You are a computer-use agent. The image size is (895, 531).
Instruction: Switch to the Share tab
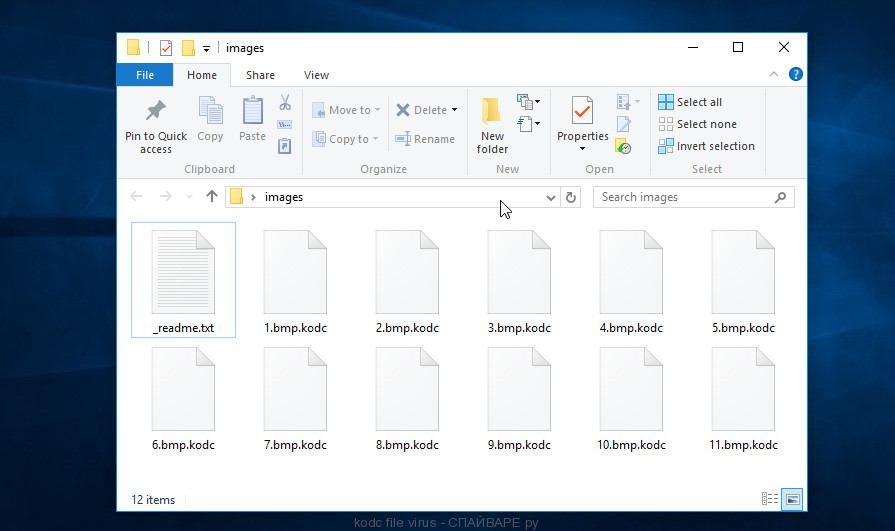(260, 75)
